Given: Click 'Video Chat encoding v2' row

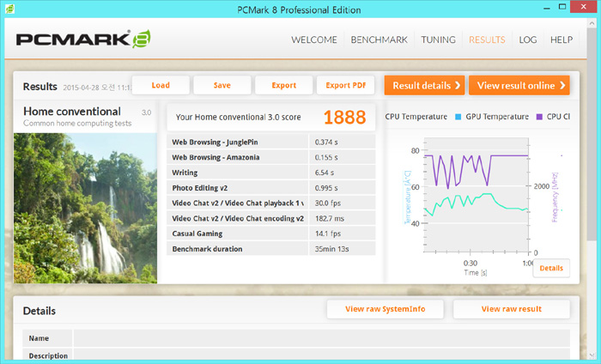Looking at the screenshot, I should click(x=271, y=218).
